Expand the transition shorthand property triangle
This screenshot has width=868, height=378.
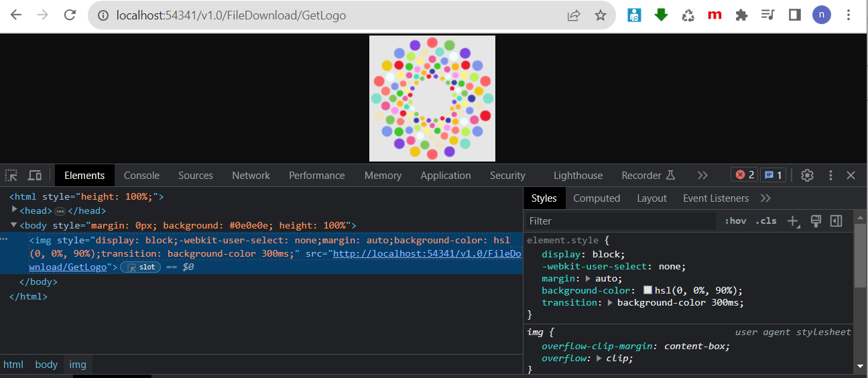(x=611, y=303)
